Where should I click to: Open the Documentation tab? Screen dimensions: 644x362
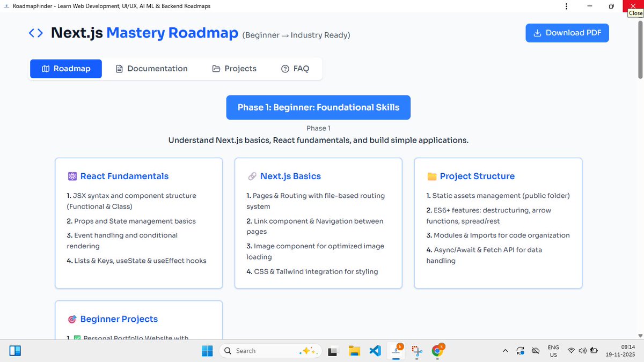pyautogui.click(x=152, y=69)
